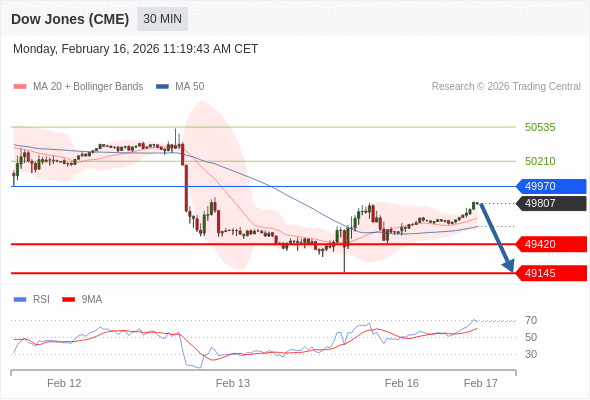590x400 pixels.
Task: Click the RSI 50 axis label
Action: 531,338
